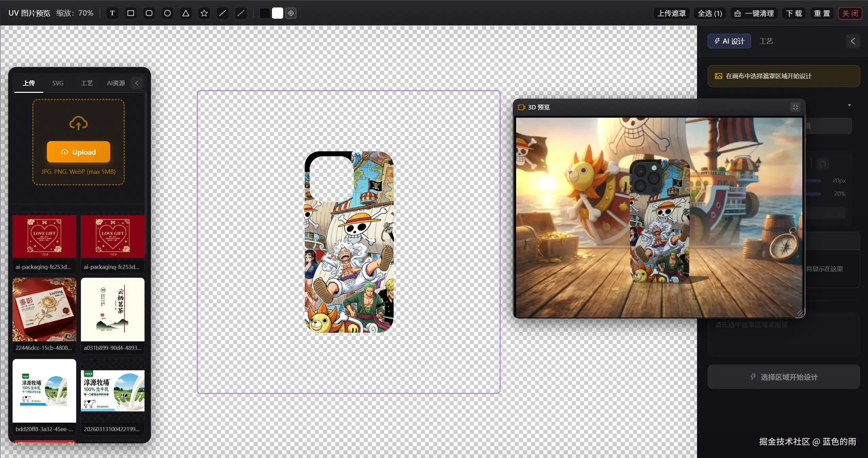Viewport: 868px width, 458px height.
Task: Select the dashed line tool
Action: click(x=241, y=13)
